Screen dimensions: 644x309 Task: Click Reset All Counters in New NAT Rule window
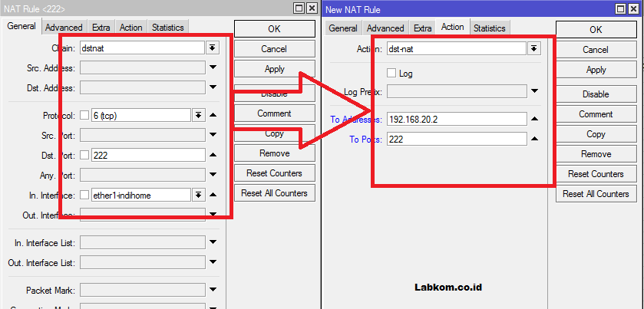coord(596,194)
